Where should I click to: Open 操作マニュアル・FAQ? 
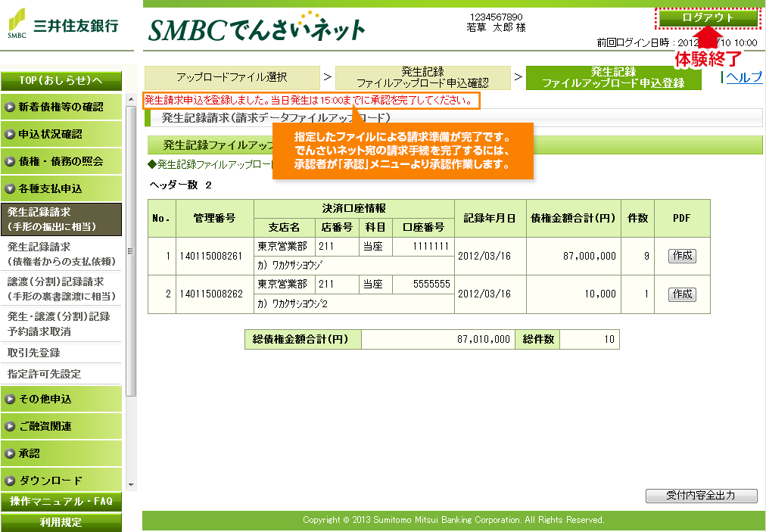point(61,502)
